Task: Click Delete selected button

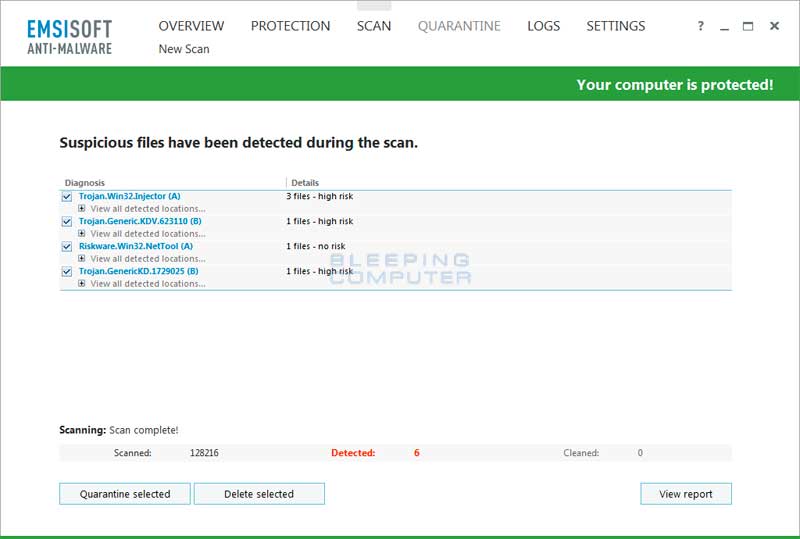Action: pos(259,494)
